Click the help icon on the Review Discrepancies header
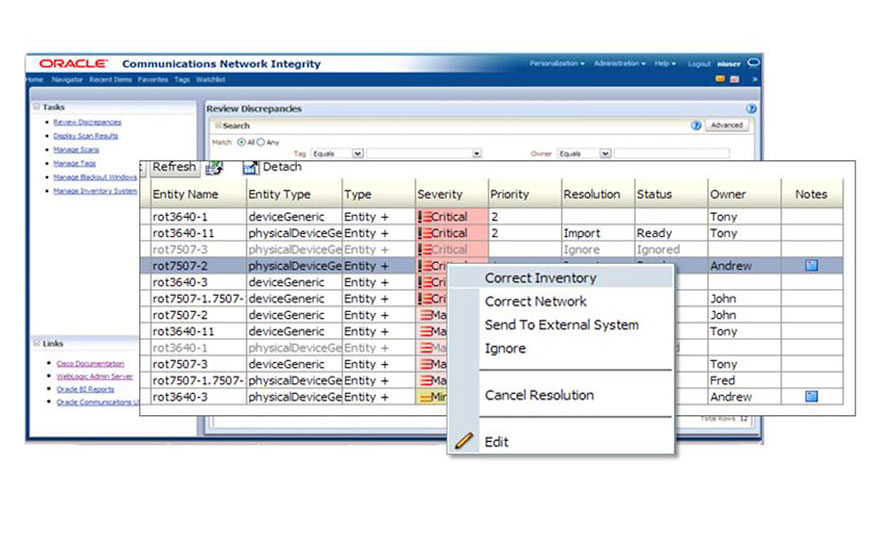The width and height of the screenshot is (880, 533). pos(751,108)
